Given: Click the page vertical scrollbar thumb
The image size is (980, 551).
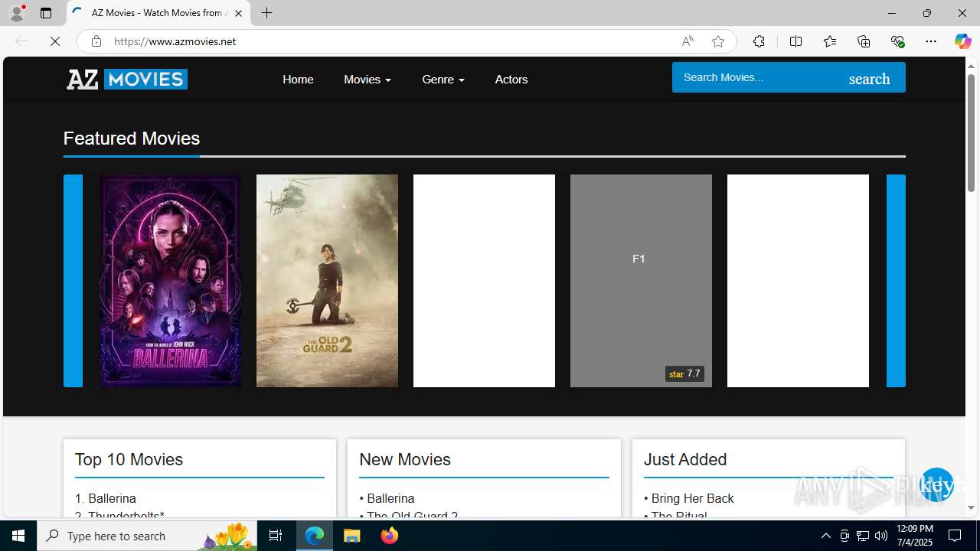Looking at the screenshot, I should (971, 132).
